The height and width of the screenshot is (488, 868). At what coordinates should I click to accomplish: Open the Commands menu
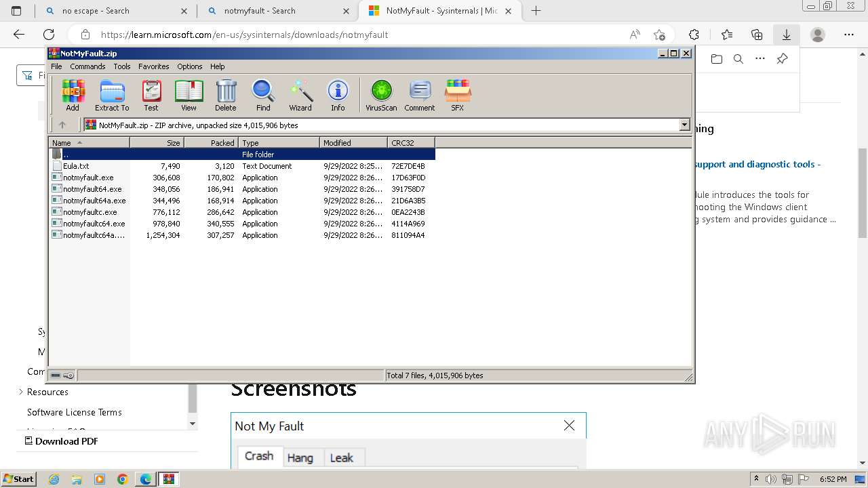87,66
